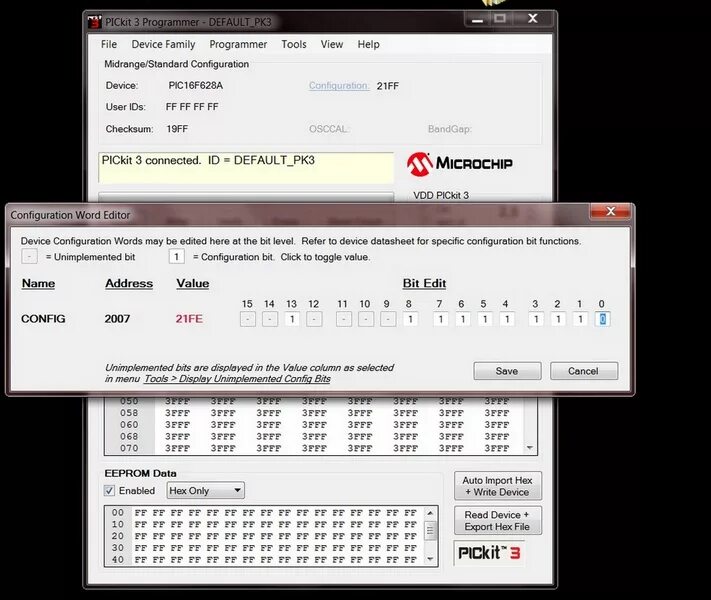Toggle configuration bit 7
The image size is (711, 600).
pos(440,319)
